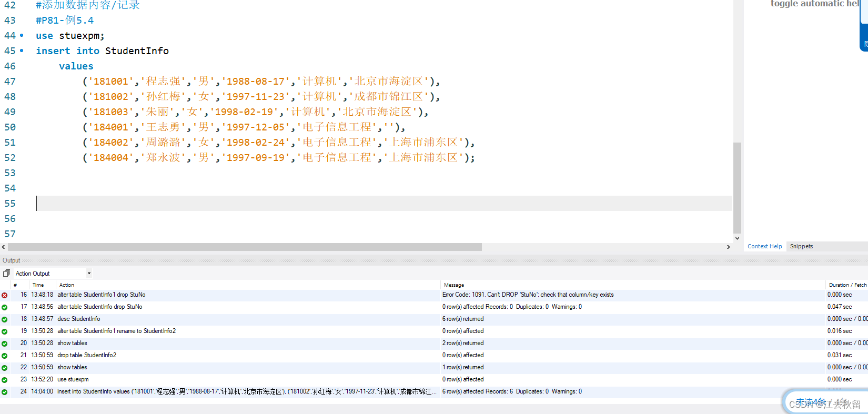The width and height of the screenshot is (868, 414).
Task: Click the error status icon for row 16
Action: coord(5,295)
